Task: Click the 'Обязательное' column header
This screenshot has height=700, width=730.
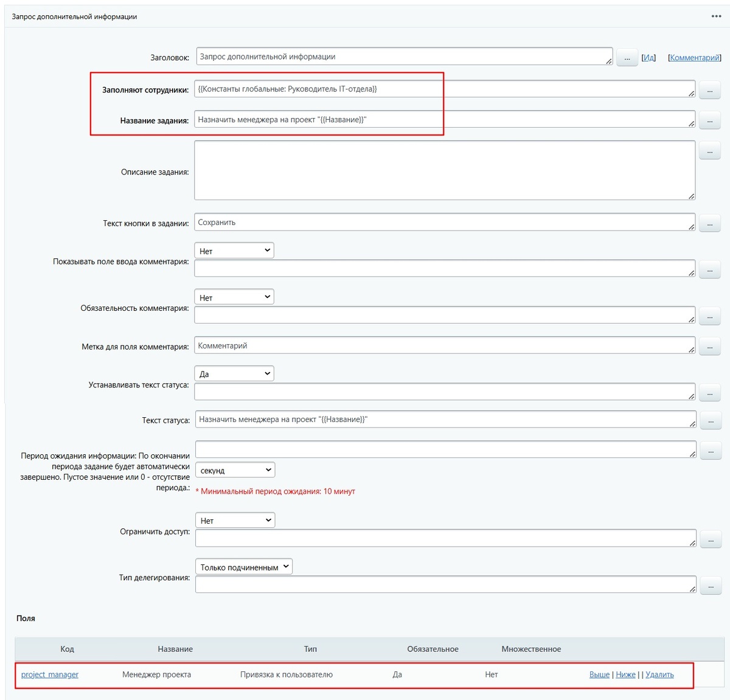Action: (x=433, y=649)
